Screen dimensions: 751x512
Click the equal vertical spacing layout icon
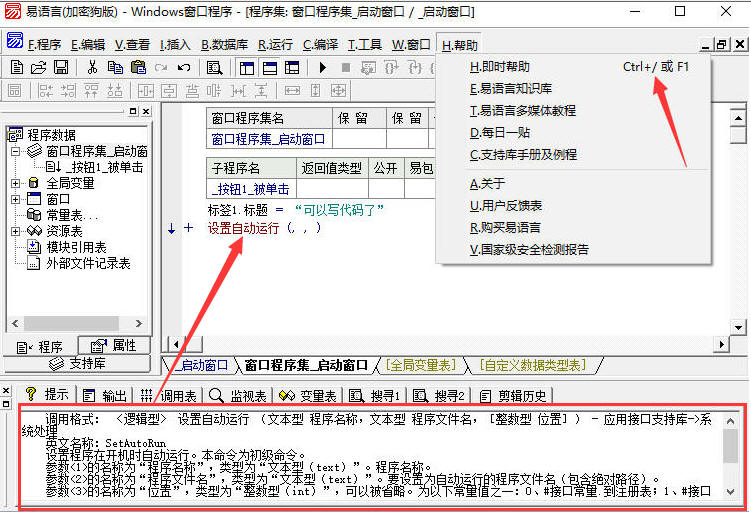261,91
